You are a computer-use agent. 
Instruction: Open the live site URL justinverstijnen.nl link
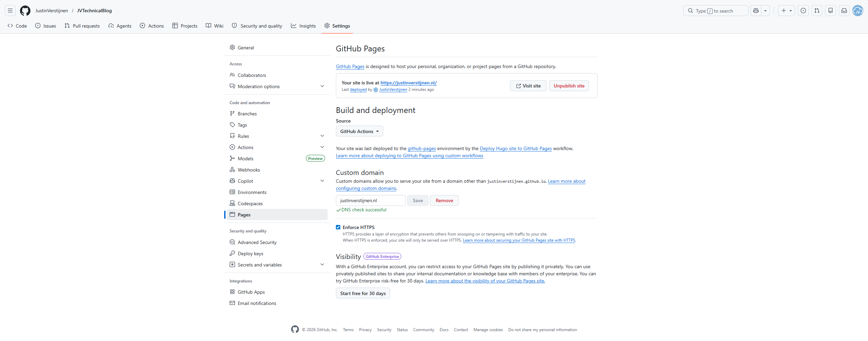[408, 83]
